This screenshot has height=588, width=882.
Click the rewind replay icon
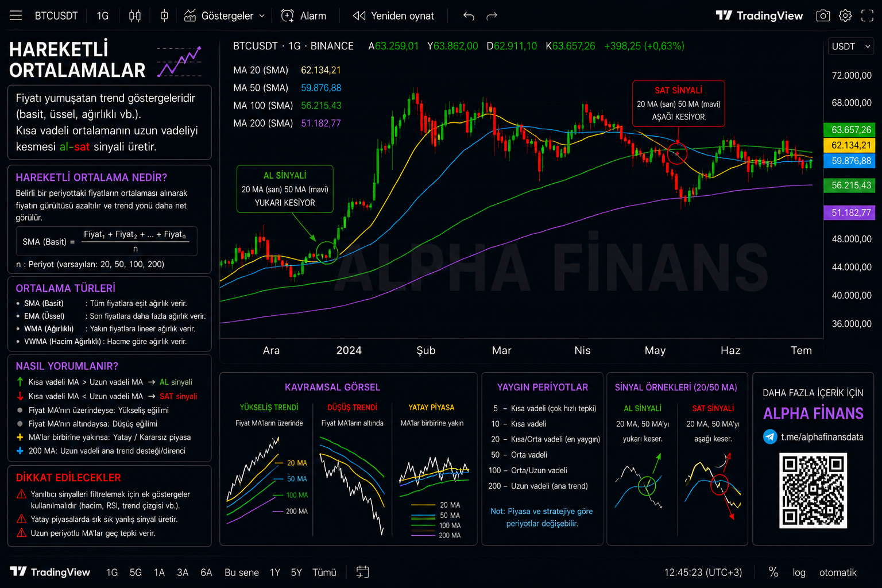click(x=359, y=16)
